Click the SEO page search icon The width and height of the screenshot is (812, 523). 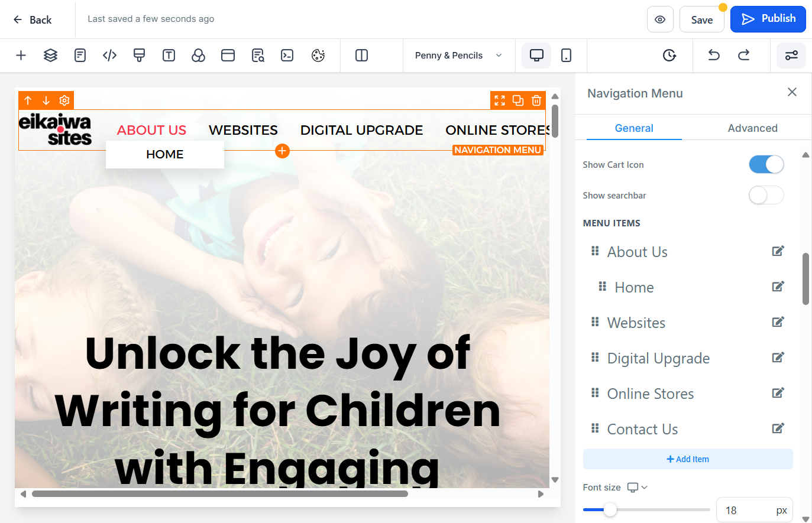[x=258, y=56]
